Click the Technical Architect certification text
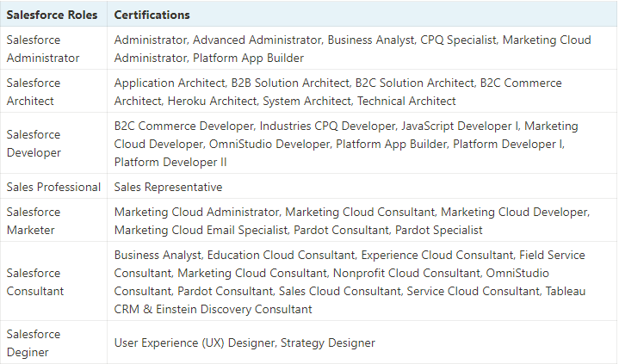This screenshot has height=364, width=619. [406, 101]
